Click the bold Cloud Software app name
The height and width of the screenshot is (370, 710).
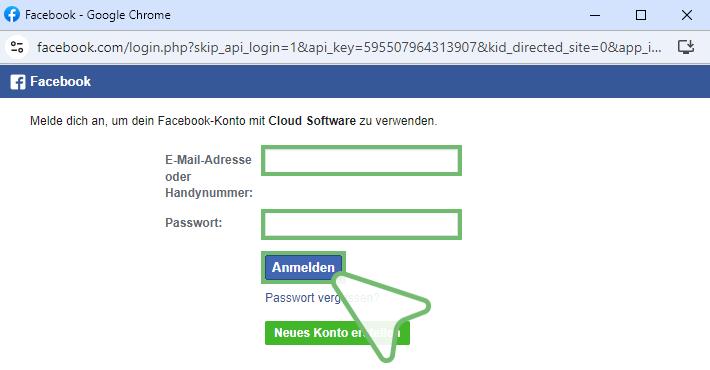[x=312, y=121]
